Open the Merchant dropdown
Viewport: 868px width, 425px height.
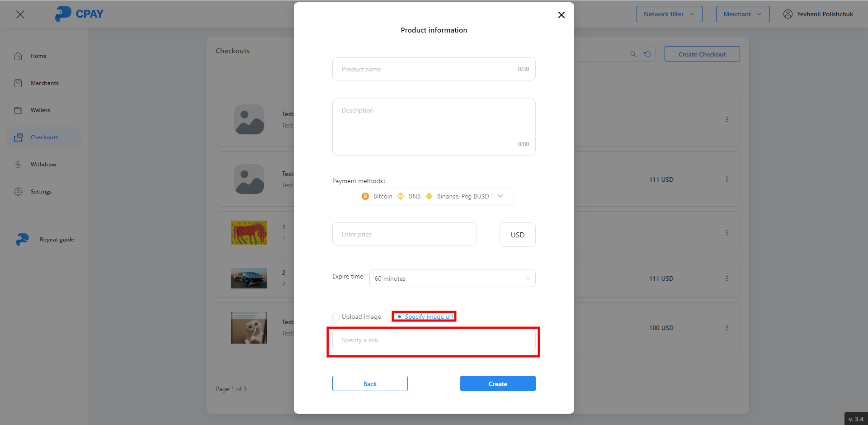coord(742,14)
